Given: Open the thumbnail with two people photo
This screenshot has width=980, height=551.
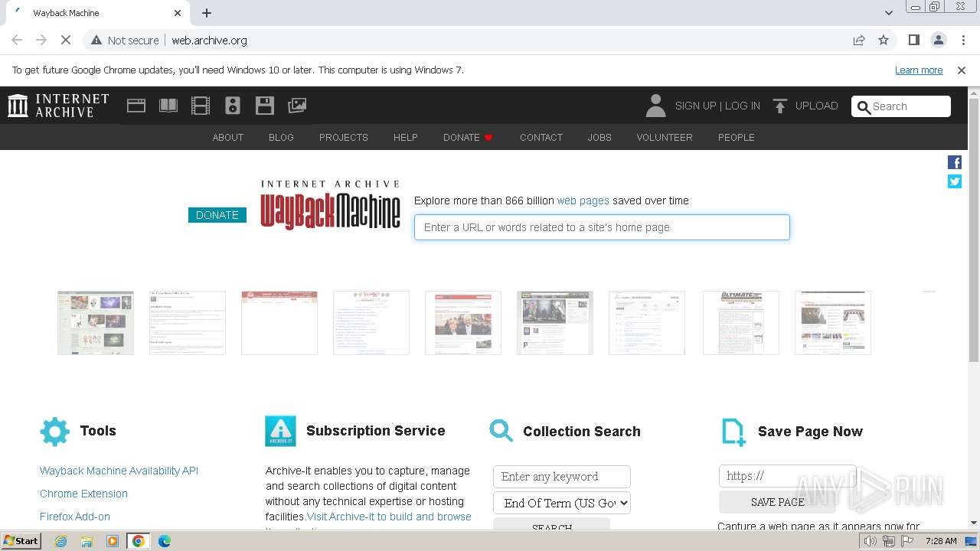Looking at the screenshot, I should click(463, 323).
